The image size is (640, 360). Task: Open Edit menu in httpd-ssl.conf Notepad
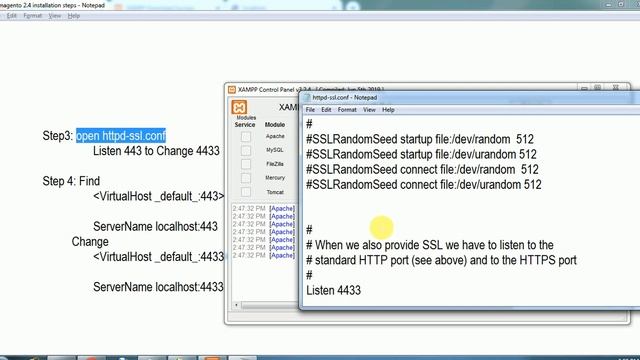tap(326, 110)
